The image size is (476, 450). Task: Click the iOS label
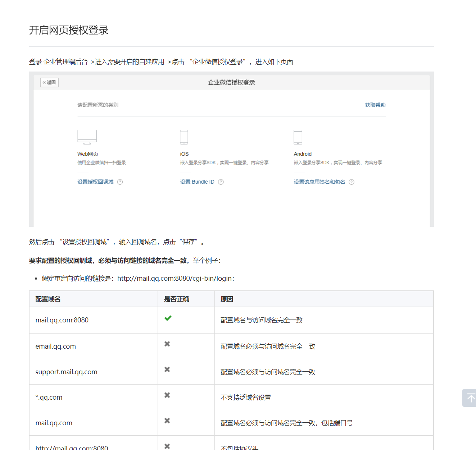click(184, 154)
